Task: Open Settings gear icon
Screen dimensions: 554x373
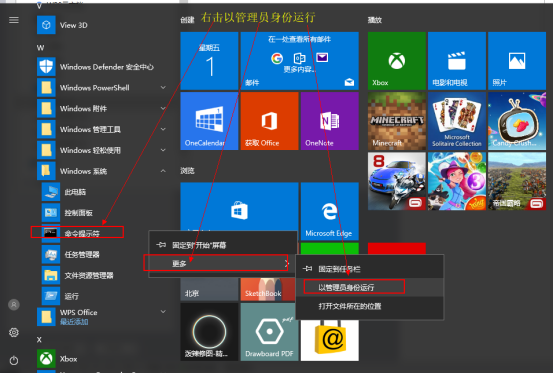Action: (14, 332)
